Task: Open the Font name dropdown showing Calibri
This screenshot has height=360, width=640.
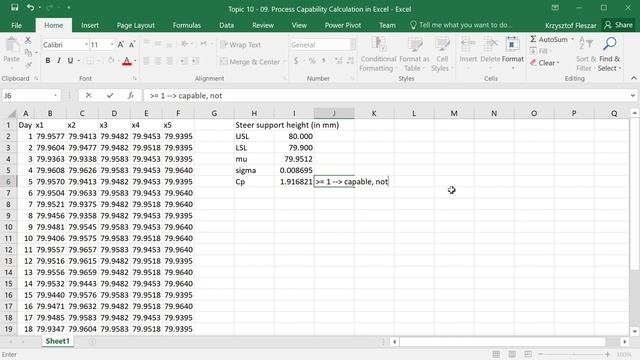Action: [x=86, y=44]
